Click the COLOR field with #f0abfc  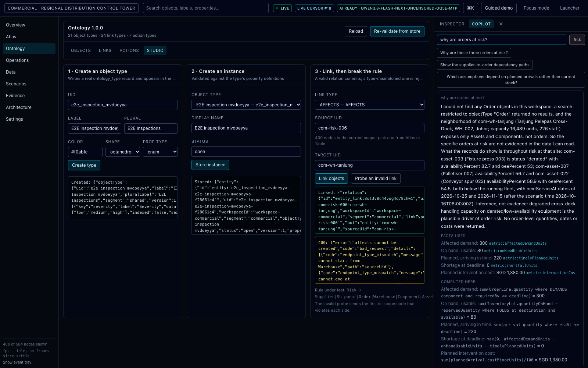tap(85, 152)
